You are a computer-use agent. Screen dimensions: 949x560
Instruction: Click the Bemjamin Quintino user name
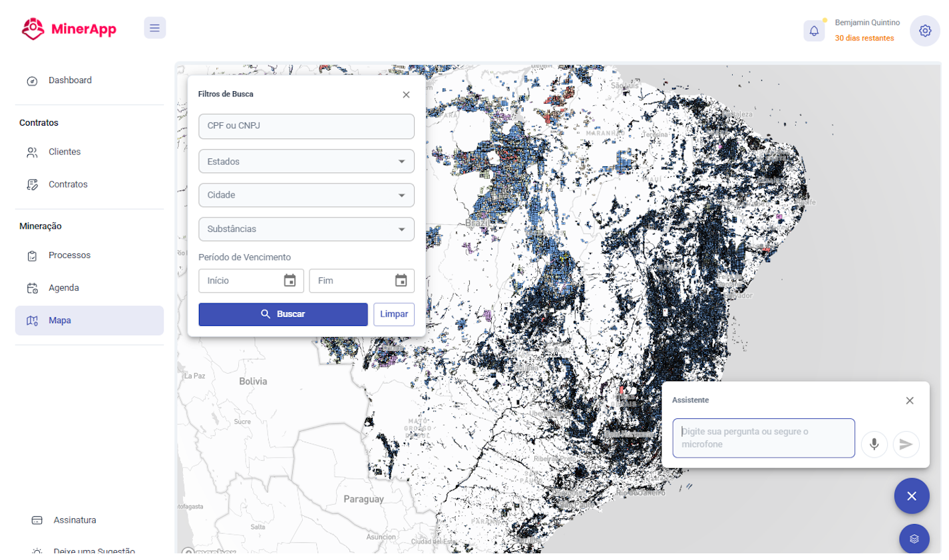point(867,23)
